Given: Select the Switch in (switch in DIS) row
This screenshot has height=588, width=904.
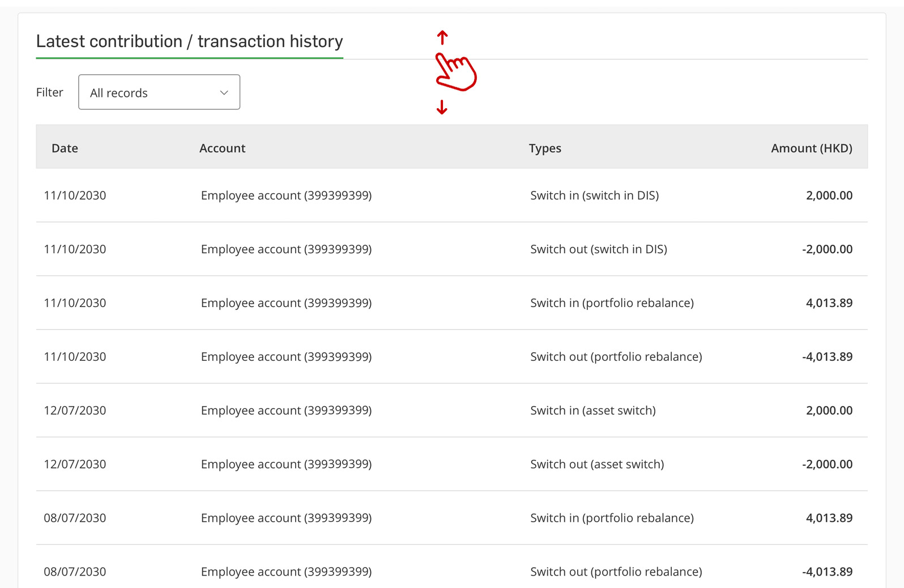Looking at the screenshot, I should [452, 195].
